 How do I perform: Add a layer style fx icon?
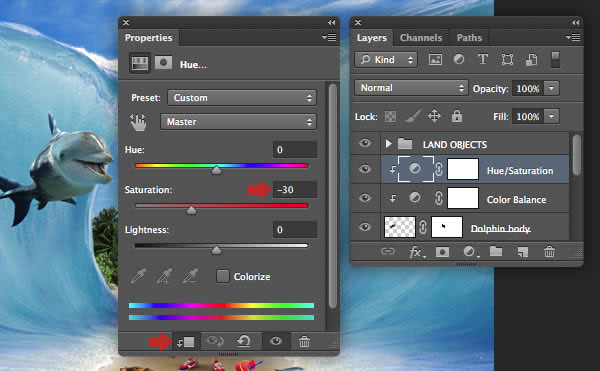click(416, 252)
